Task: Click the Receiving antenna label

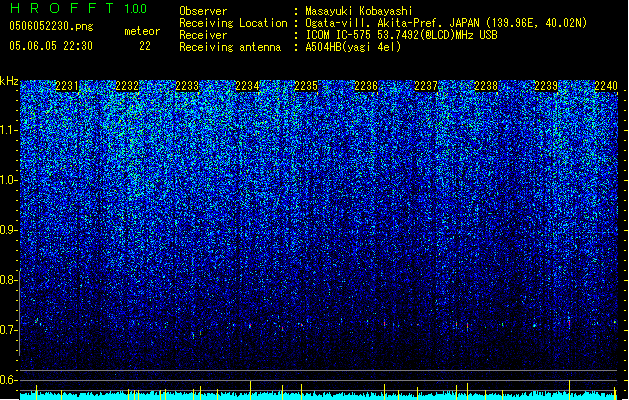Action: click(230, 47)
